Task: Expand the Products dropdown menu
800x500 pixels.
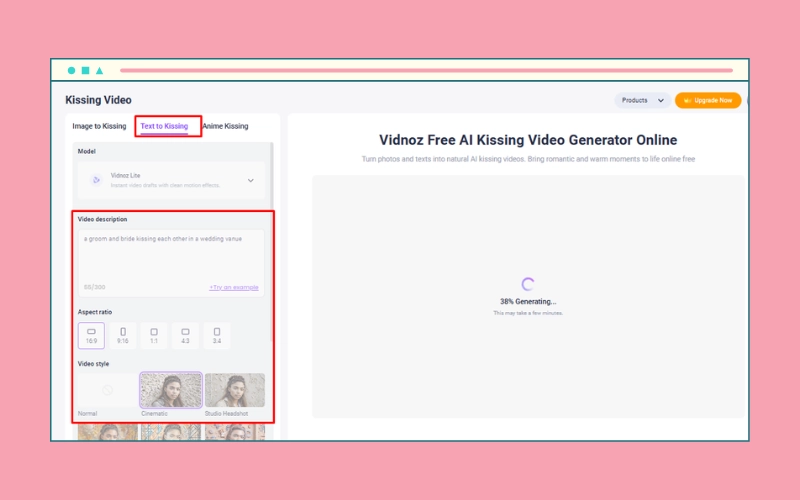Action: pos(643,100)
